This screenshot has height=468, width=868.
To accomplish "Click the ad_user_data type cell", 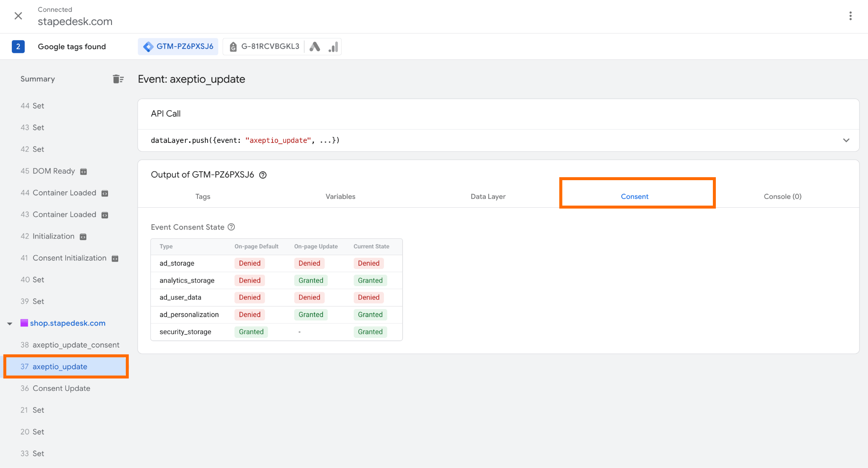I will click(180, 298).
